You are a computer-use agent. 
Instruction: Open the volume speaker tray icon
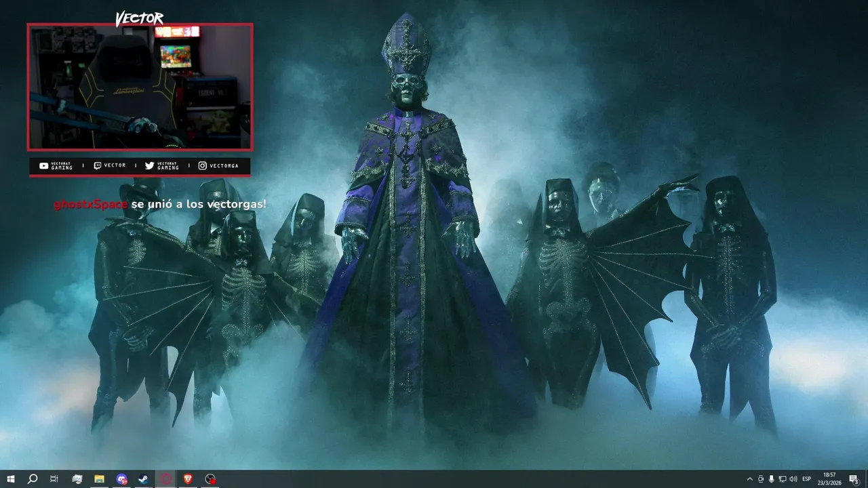point(793,479)
